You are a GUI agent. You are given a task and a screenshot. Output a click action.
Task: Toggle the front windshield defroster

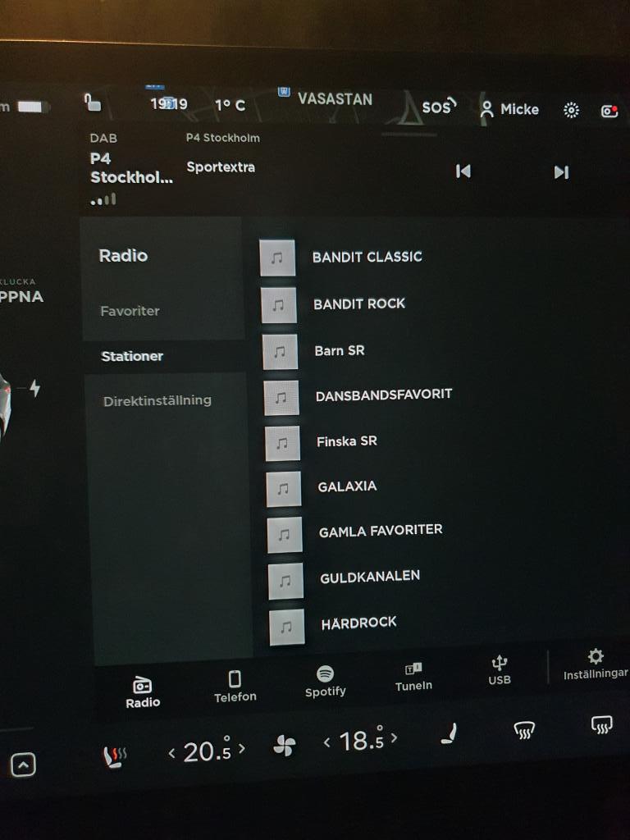point(524,730)
